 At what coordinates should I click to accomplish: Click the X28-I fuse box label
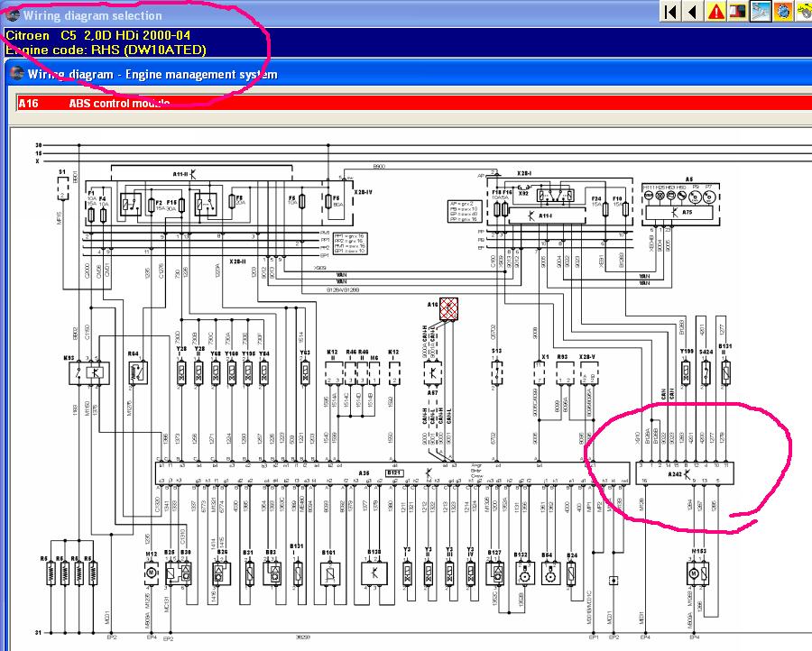pyautogui.click(x=524, y=173)
